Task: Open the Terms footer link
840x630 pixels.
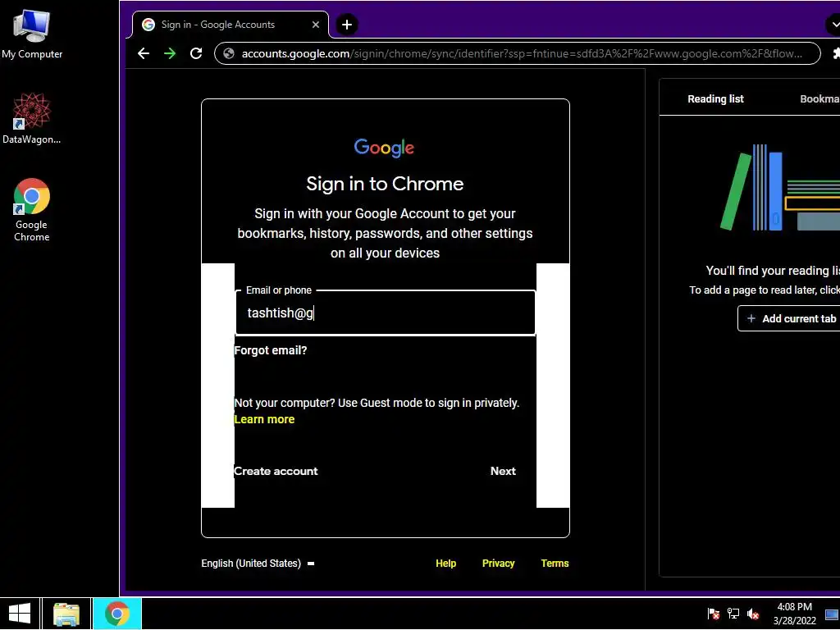Action: coord(555,564)
